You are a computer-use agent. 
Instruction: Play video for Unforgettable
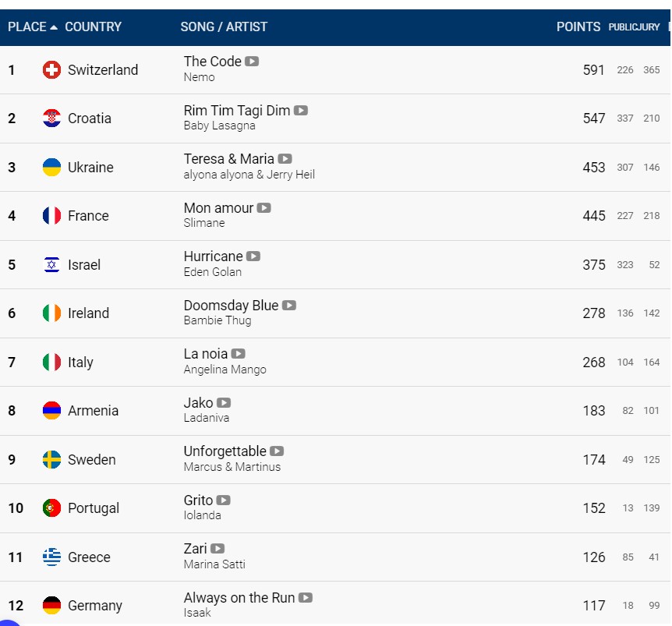tap(277, 451)
